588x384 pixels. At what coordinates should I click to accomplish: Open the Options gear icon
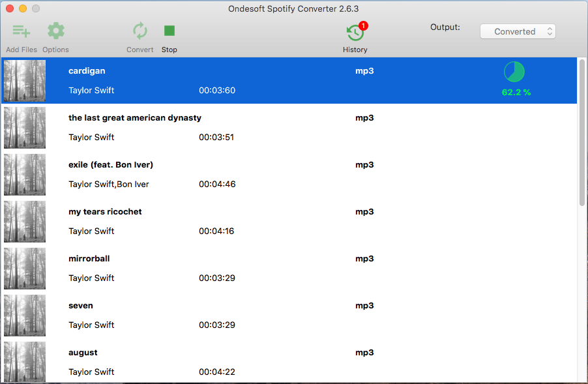pos(56,31)
